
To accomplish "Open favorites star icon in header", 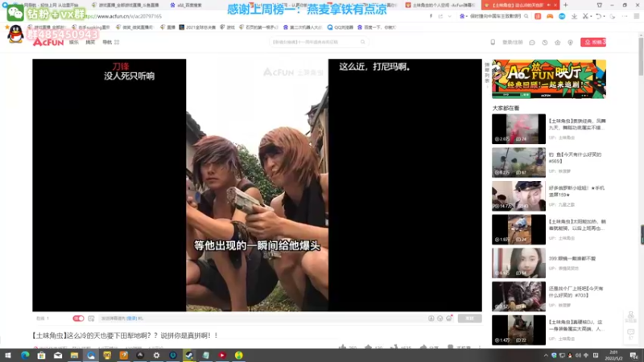I will coord(557,43).
